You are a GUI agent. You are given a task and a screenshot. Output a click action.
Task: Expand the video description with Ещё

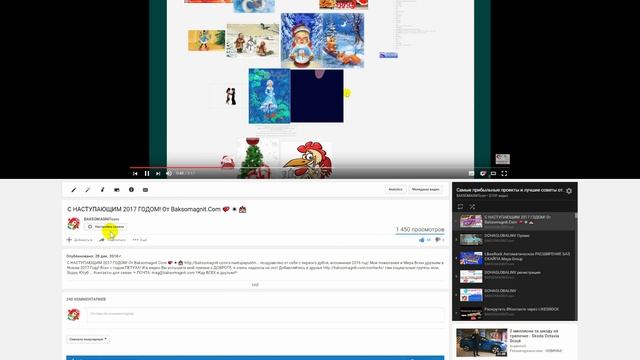255,285
